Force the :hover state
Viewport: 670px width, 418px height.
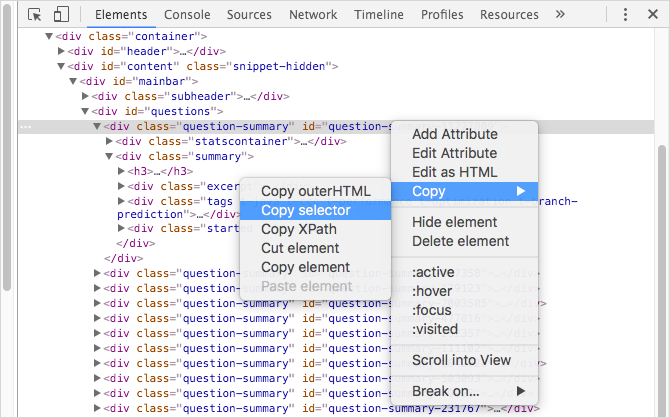(464, 291)
